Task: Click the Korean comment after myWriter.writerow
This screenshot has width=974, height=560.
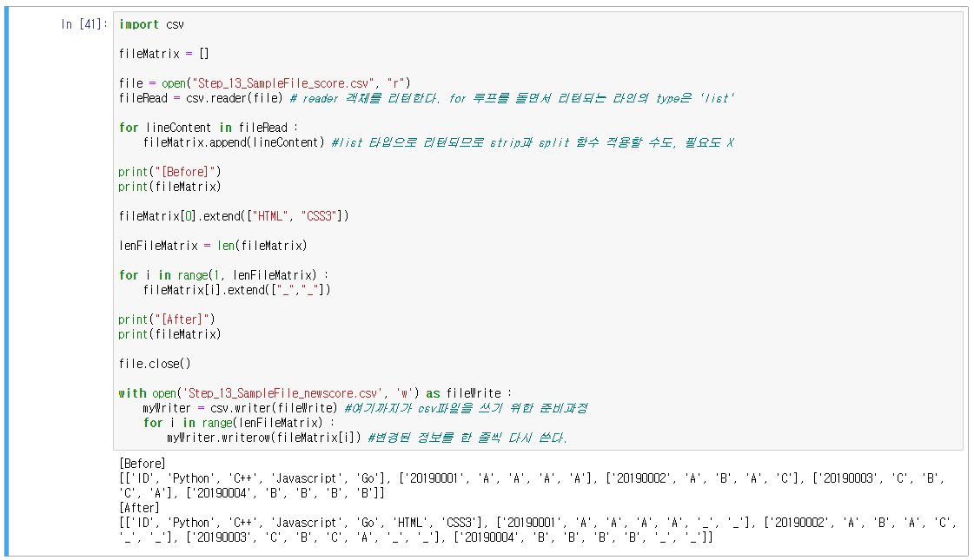Action: pos(467,438)
